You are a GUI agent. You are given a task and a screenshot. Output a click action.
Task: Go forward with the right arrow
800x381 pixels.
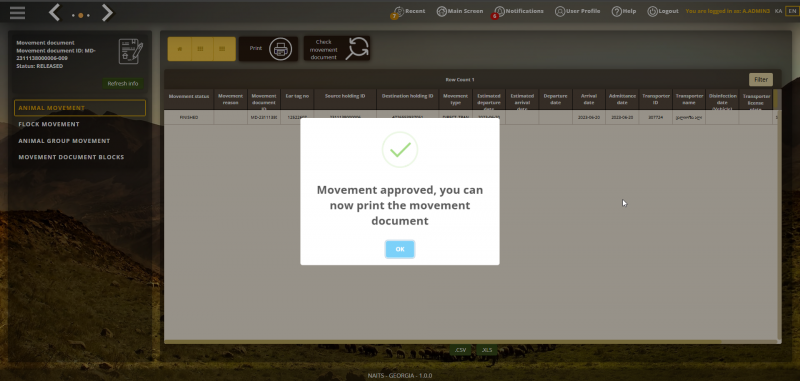[107, 12]
